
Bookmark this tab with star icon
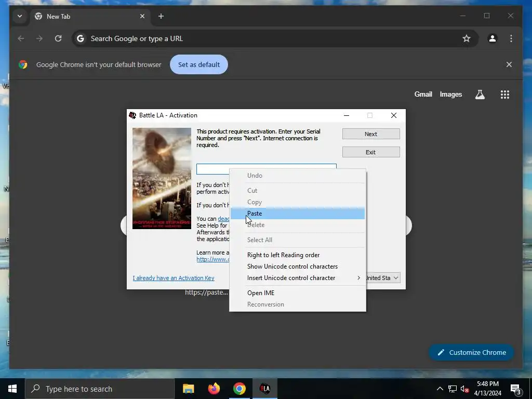[467, 38]
